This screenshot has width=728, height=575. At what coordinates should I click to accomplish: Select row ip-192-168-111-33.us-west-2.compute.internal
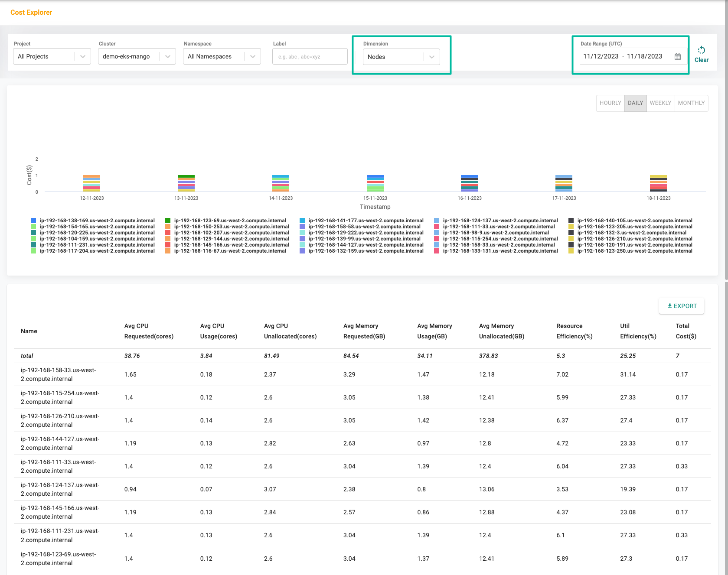[x=362, y=466]
